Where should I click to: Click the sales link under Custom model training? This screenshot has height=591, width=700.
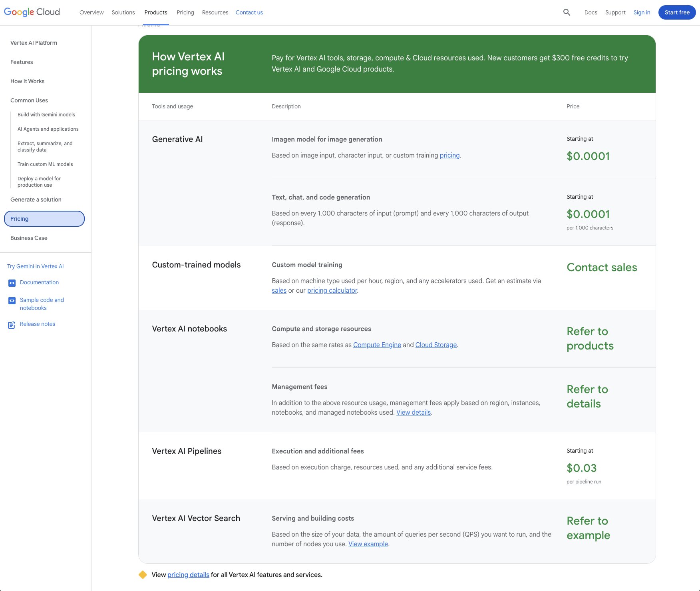(x=279, y=290)
